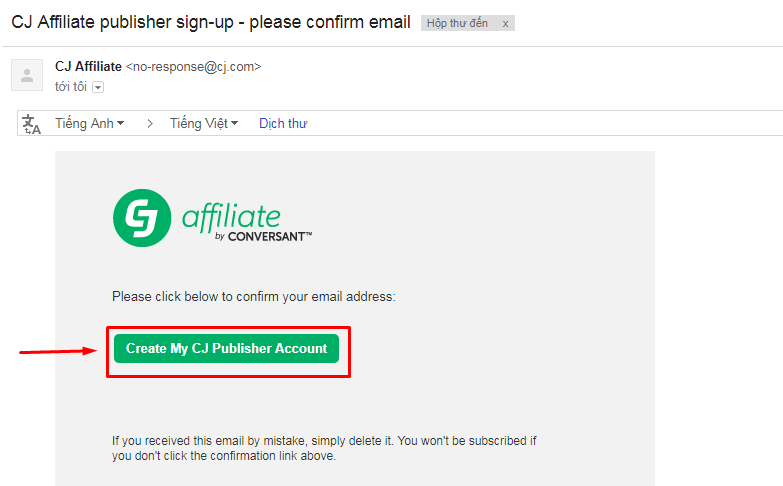Click the CONVERSANT brand text under affiliate
The width and height of the screenshot is (783, 486).
(270, 237)
